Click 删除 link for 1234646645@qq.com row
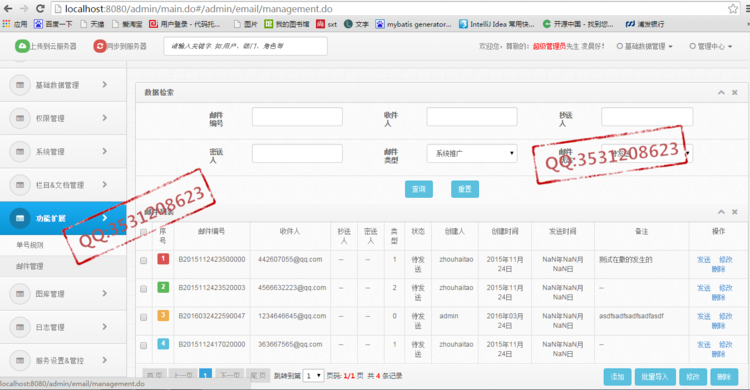Screen dimensions: 750x390 click(718, 325)
